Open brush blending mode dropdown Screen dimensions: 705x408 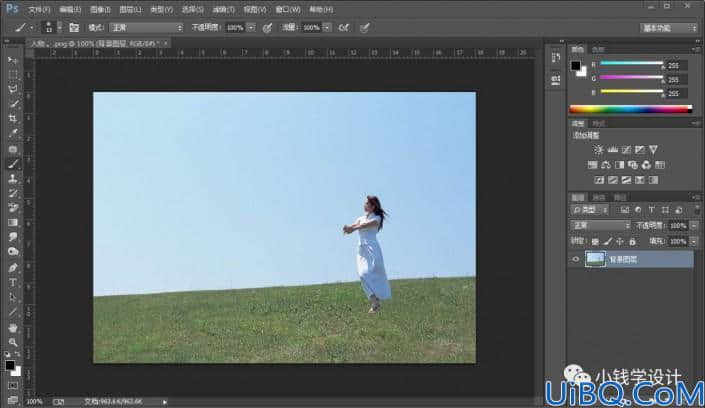pyautogui.click(x=147, y=28)
